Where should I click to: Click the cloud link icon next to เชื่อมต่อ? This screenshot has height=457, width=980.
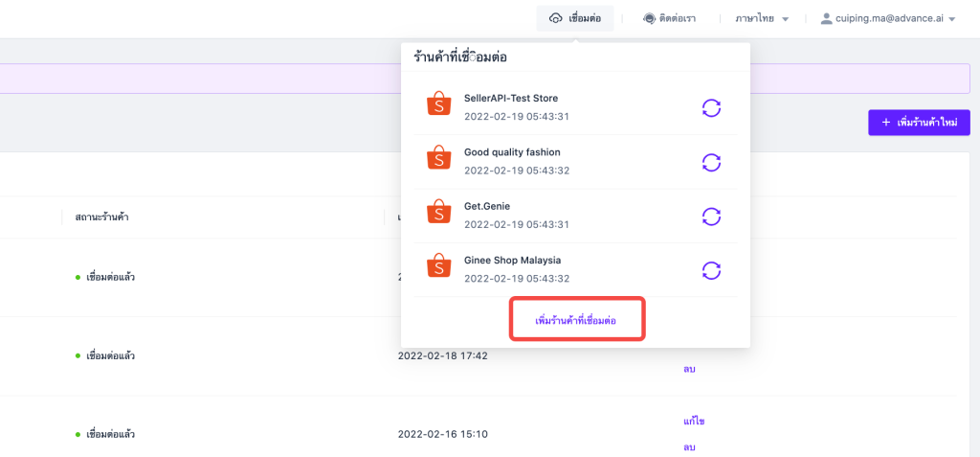(x=555, y=19)
